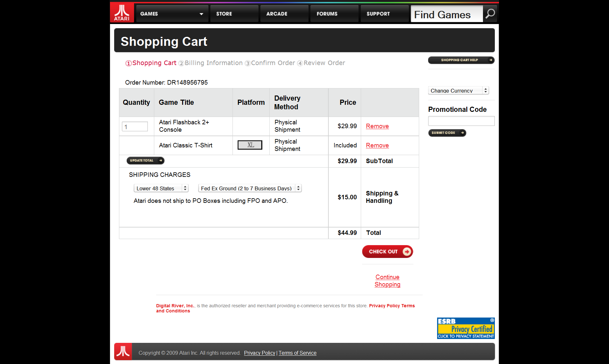Click the Atari logo in the header
The width and height of the screenshot is (609, 364).
click(122, 13)
